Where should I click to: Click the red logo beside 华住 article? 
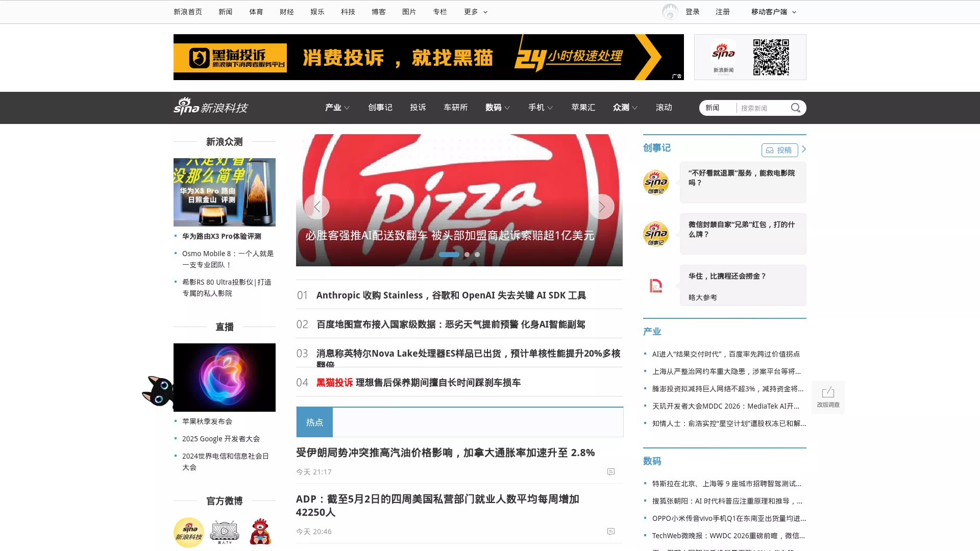click(656, 285)
